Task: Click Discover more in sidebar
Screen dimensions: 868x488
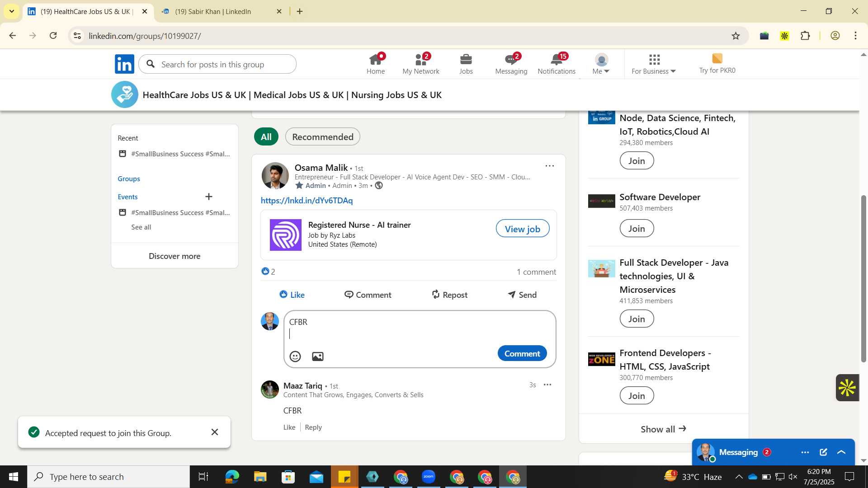Action: (x=175, y=256)
